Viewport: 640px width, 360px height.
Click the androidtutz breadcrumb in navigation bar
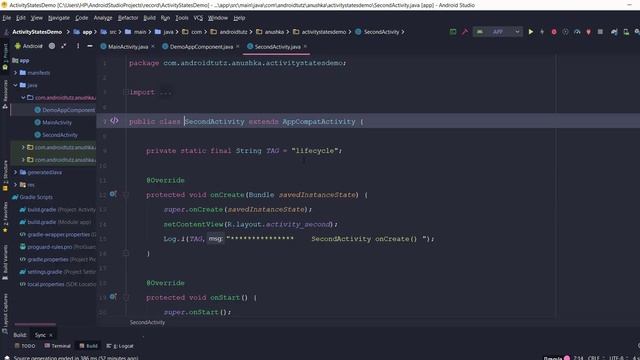click(233, 32)
